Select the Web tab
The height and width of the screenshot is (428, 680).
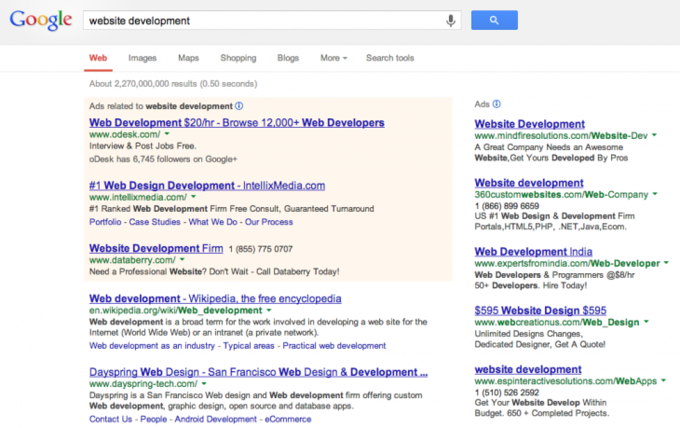(x=98, y=58)
